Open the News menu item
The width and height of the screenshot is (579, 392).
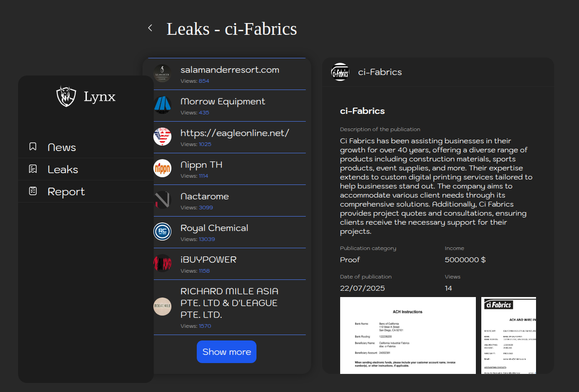tap(86, 147)
